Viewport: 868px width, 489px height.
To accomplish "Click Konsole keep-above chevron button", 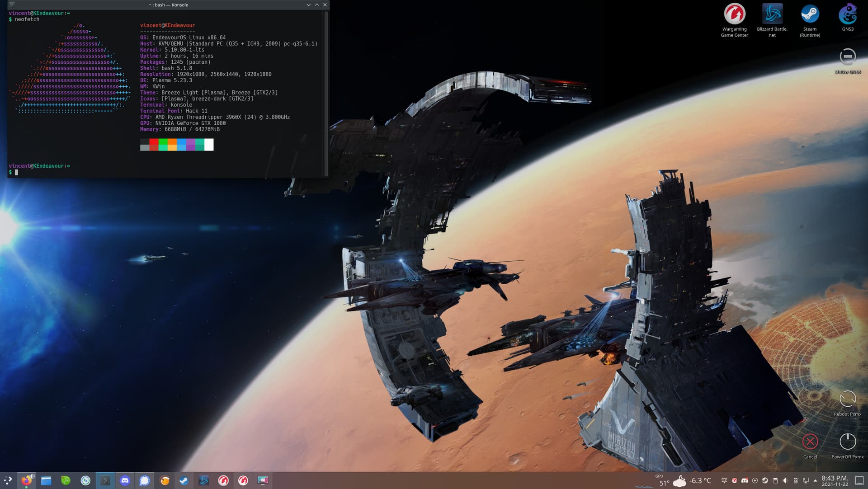I will click(316, 5).
